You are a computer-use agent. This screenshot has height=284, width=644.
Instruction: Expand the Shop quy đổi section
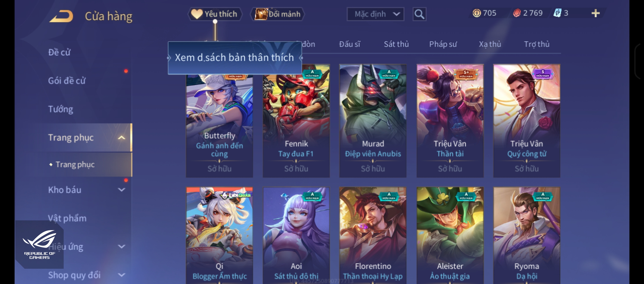point(121,275)
